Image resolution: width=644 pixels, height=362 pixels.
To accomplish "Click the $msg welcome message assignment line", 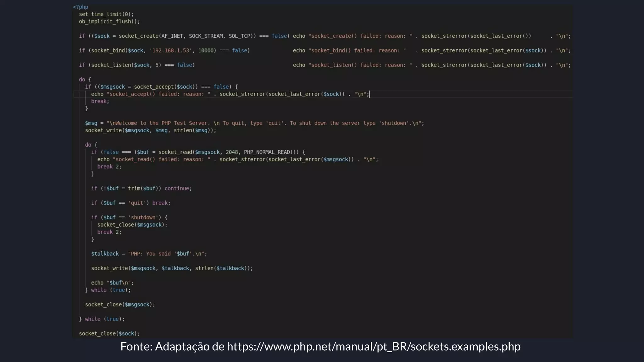I will coord(254,123).
